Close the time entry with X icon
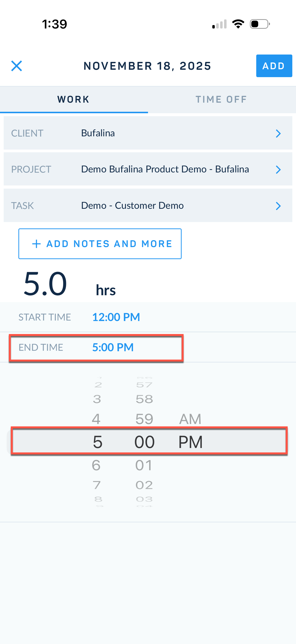 click(x=16, y=66)
